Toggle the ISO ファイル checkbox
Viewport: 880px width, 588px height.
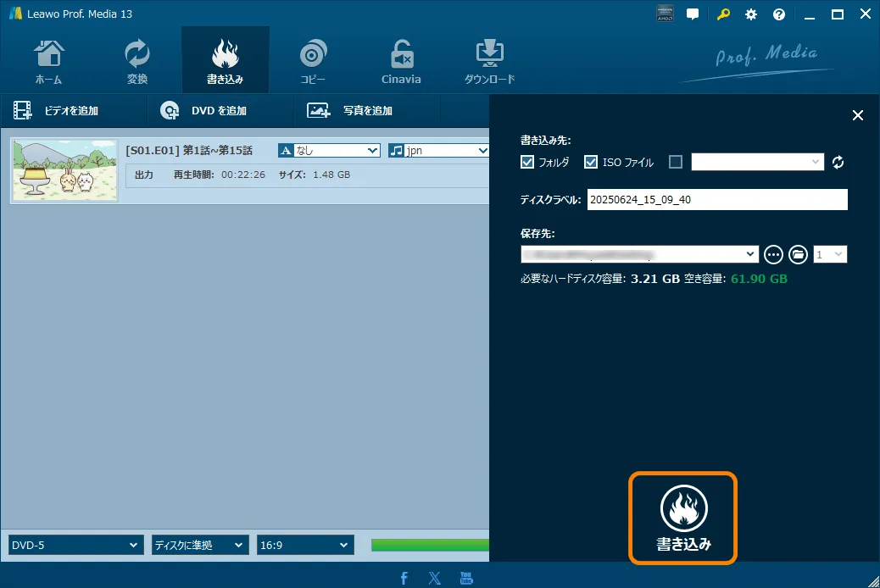tap(590, 162)
